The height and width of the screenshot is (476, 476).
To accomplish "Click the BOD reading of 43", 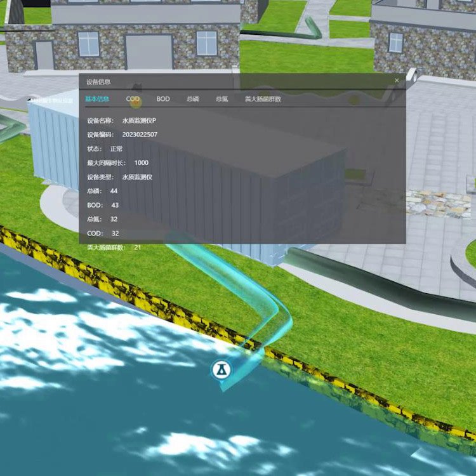I will point(115,205).
